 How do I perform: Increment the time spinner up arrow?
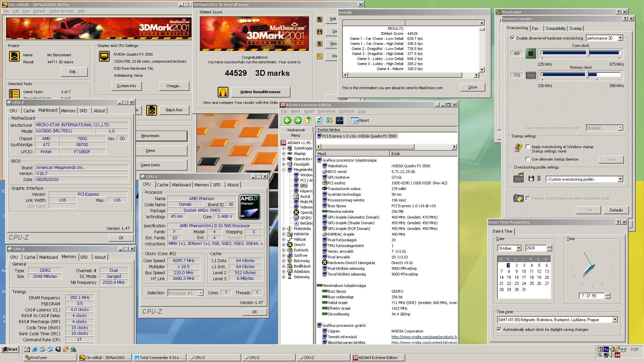coord(607,294)
